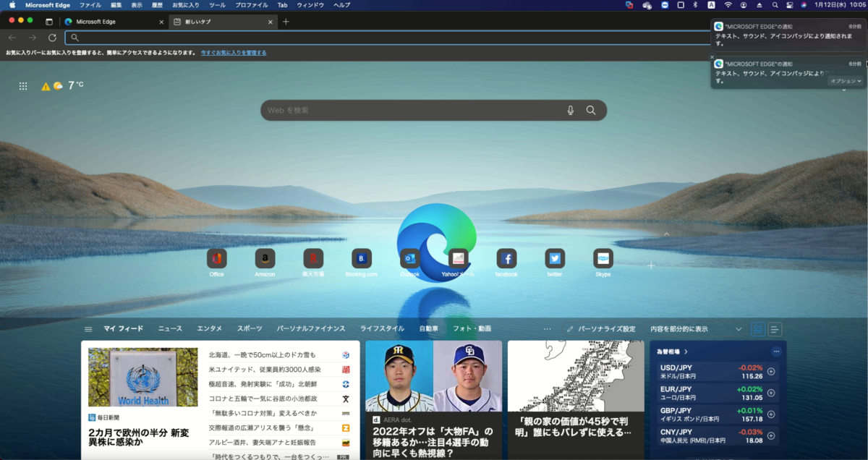Open the Skype quick link tile

[x=603, y=258]
